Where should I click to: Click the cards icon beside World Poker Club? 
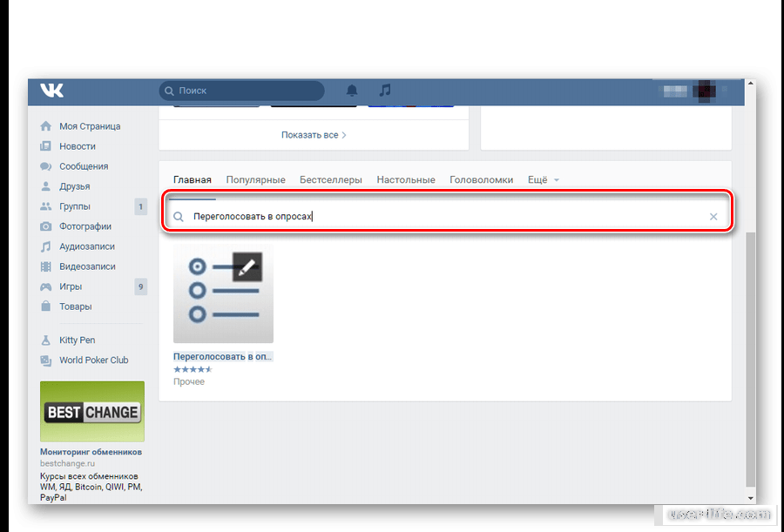pos(45,360)
